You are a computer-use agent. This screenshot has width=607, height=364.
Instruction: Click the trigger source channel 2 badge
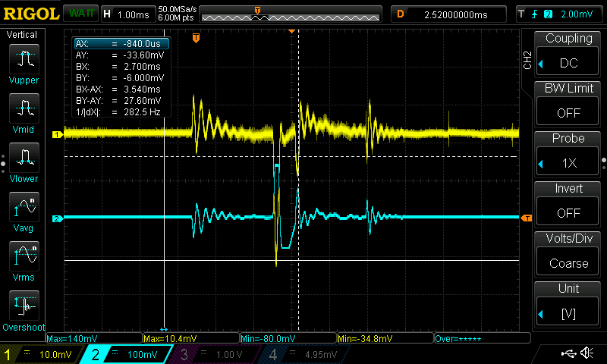548,14
